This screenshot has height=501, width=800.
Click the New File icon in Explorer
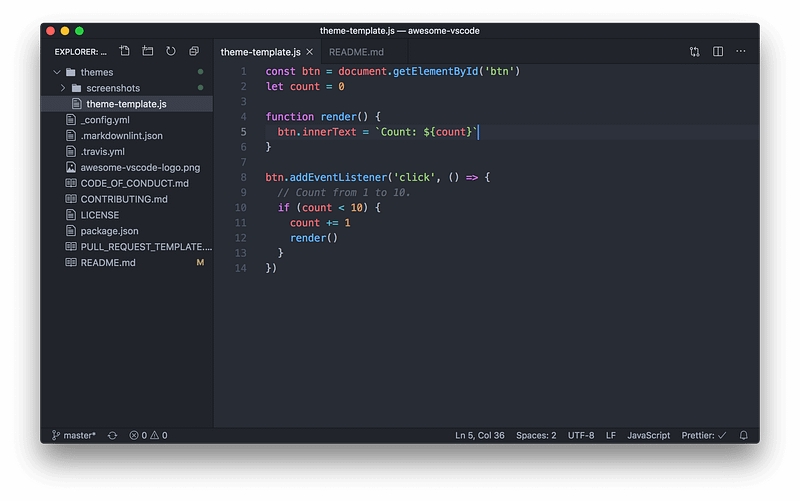tap(125, 51)
